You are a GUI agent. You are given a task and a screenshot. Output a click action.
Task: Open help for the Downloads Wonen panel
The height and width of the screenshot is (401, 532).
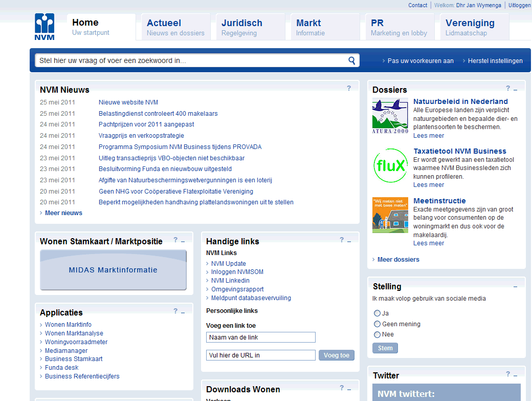coord(342,388)
